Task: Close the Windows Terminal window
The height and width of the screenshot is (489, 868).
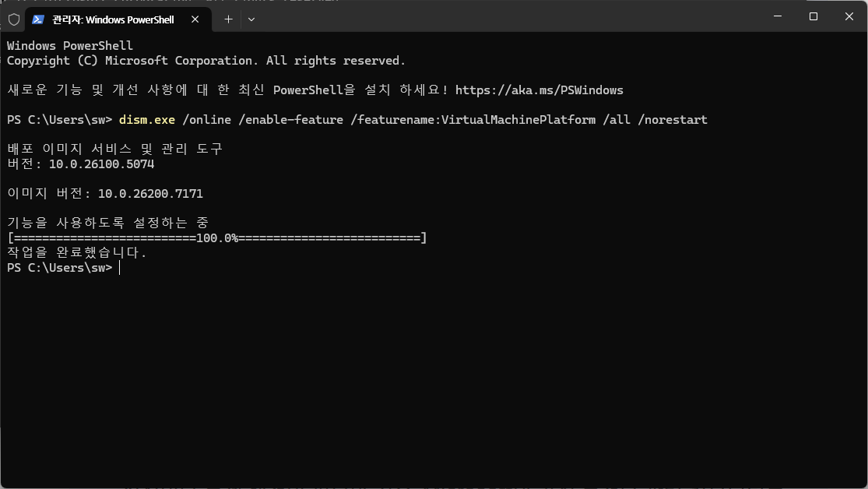Action: click(849, 16)
